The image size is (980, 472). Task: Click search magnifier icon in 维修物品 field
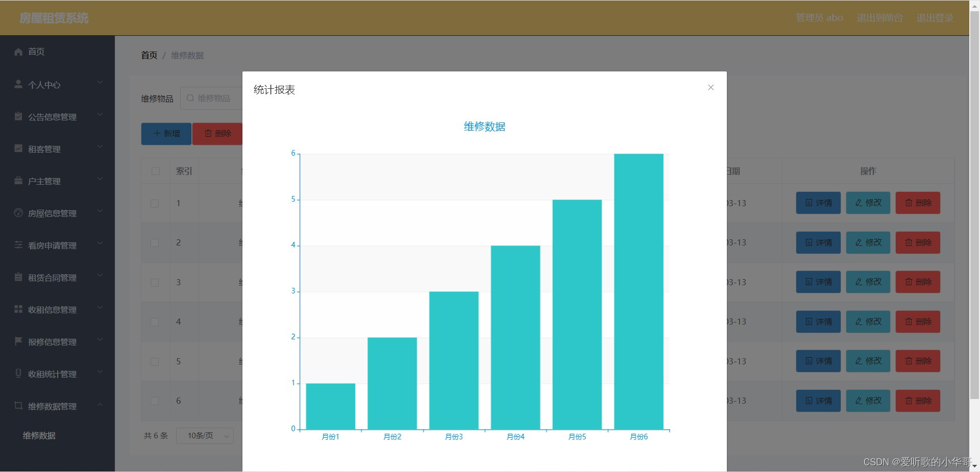pos(190,98)
